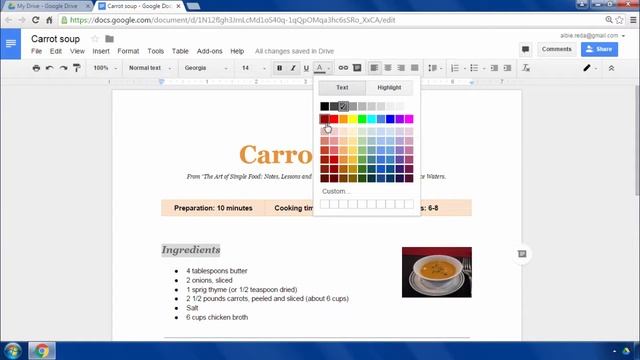Open the zoom 100% dropdown
Image resolution: width=640 pixels, height=360 pixels.
[105, 68]
